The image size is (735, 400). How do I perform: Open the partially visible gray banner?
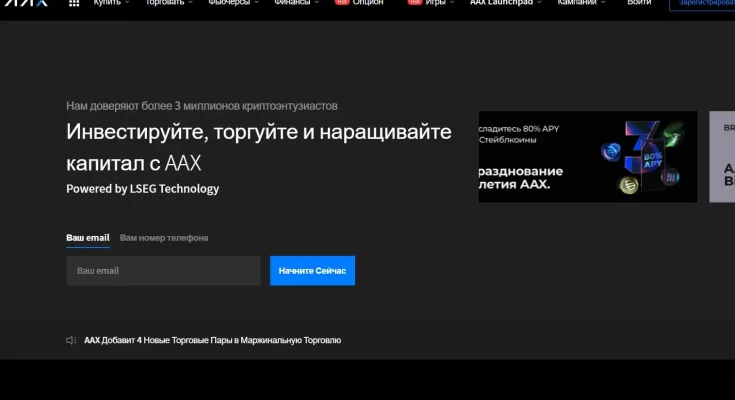722,157
